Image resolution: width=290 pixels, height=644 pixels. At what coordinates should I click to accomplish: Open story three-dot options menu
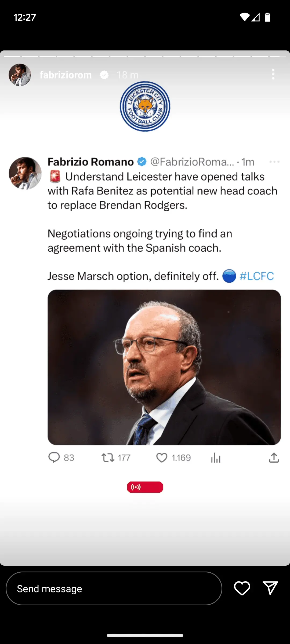click(x=273, y=74)
